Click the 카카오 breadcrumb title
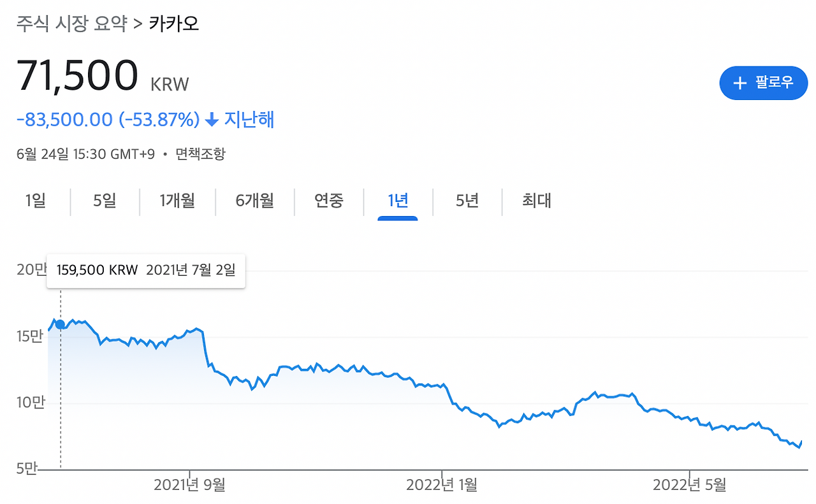The image size is (816, 504). [x=174, y=24]
